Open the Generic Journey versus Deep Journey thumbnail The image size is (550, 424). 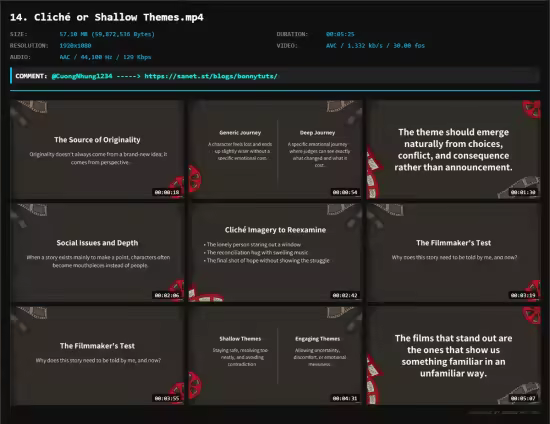tap(275, 150)
